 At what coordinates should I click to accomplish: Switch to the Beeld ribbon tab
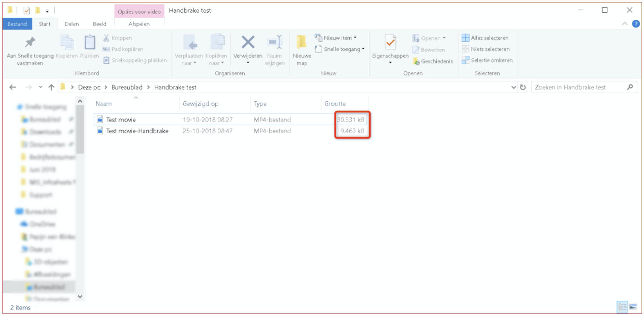(100, 24)
